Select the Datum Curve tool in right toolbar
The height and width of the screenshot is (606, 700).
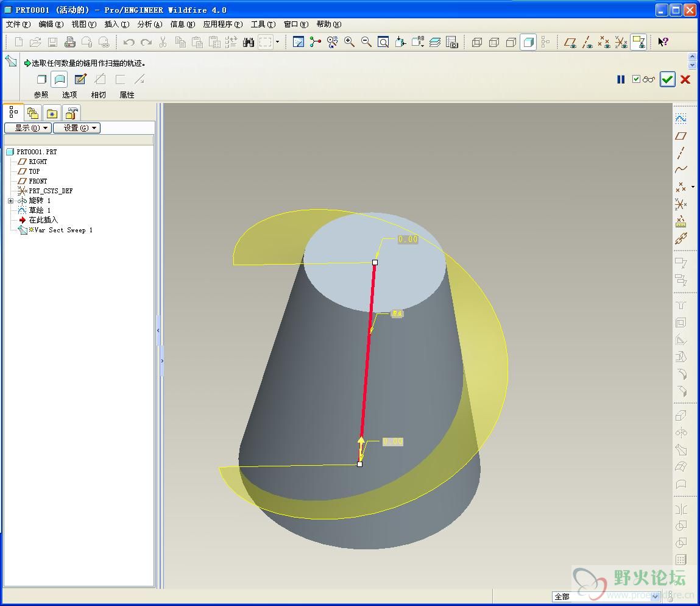pos(681,169)
